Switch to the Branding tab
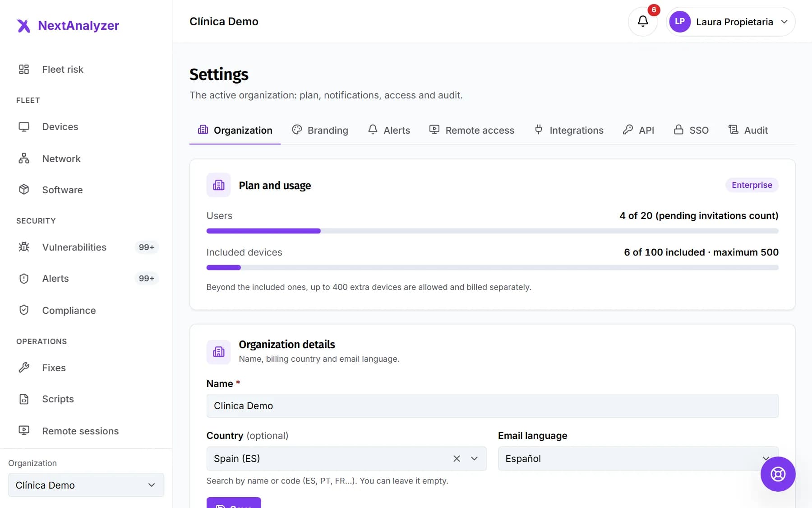The image size is (812, 508). [320, 130]
